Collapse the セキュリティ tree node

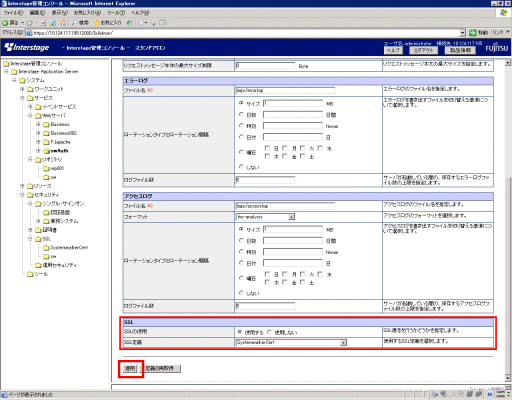22,195
